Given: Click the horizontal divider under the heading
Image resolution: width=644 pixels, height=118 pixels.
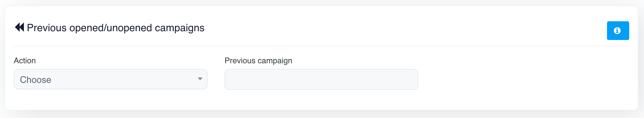Looking at the screenshot, I should (x=321, y=46).
